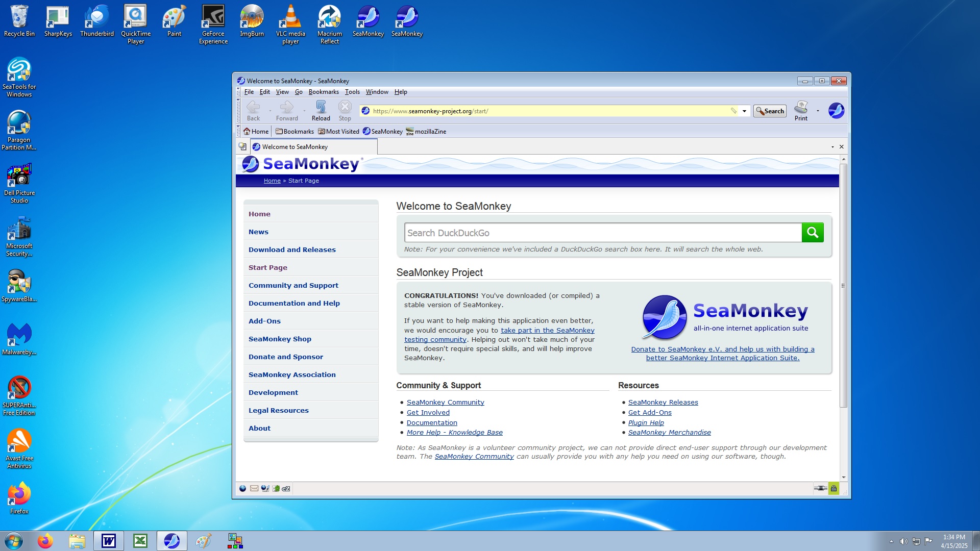Open the list all tabs dropdown arrow

[832, 147]
